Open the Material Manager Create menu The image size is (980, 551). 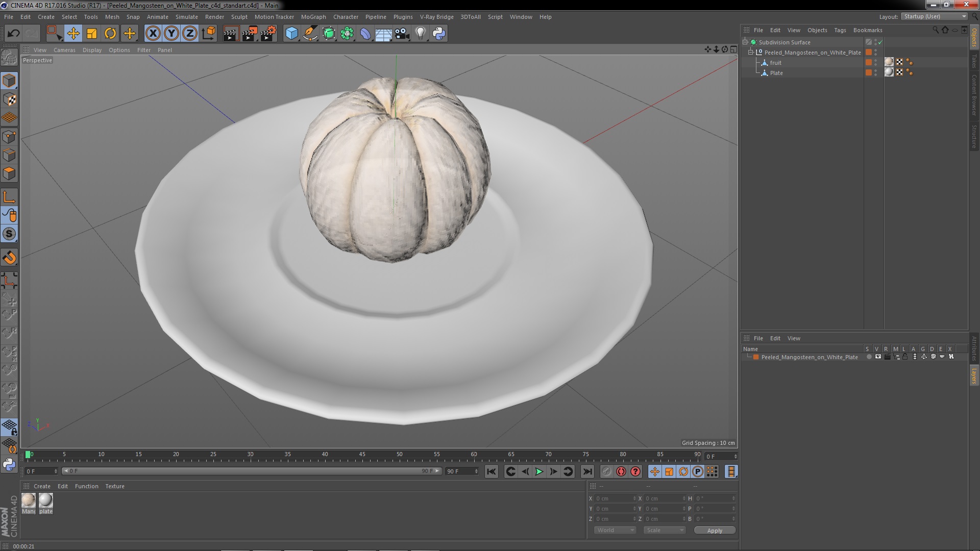pyautogui.click(x=42, y=486)
